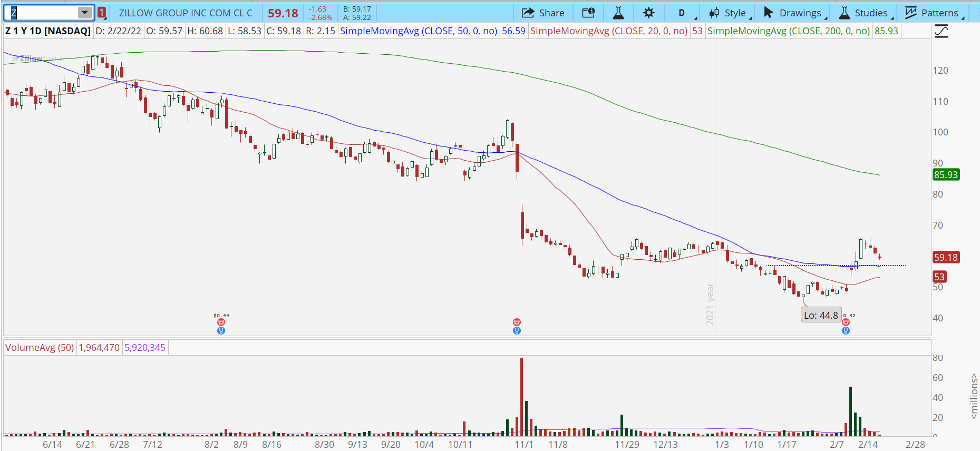Click the VolumeAvg (50) study label
The width and height of the screenshot is (980, 451).
pyautogui.click(x=40, y=348)
